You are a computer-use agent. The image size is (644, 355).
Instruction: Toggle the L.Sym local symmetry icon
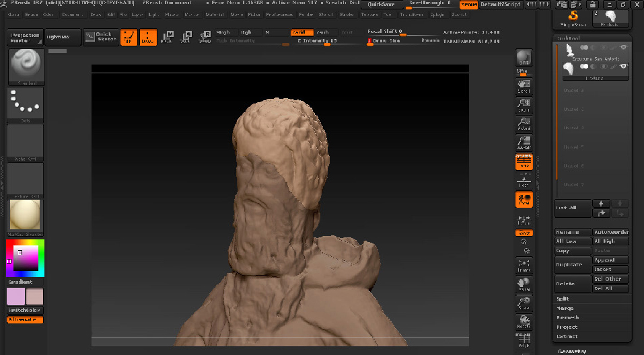click(524, 220)
